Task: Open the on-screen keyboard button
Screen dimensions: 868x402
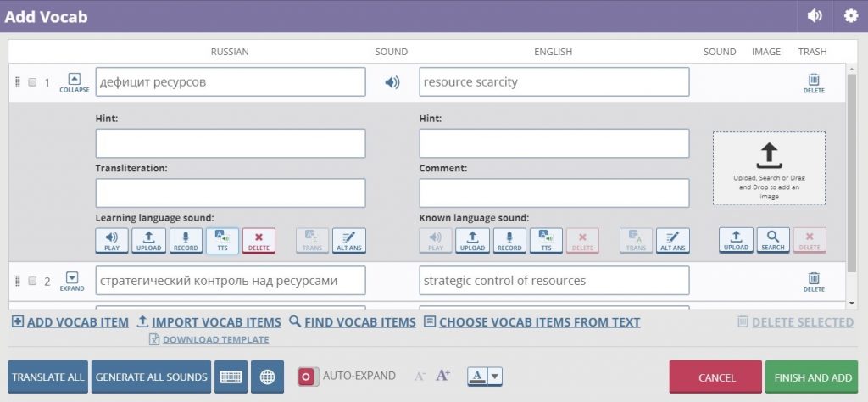Action: (231, 377)
